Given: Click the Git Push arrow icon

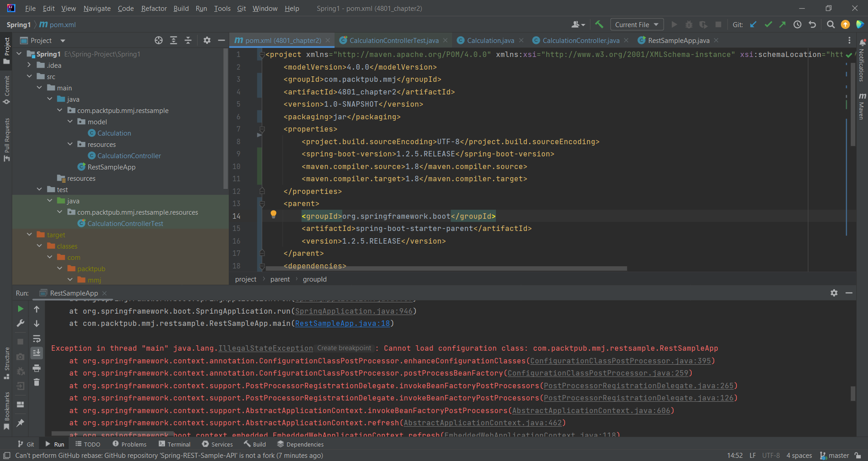Looking at the screenshot, I should tap(783, 24).
